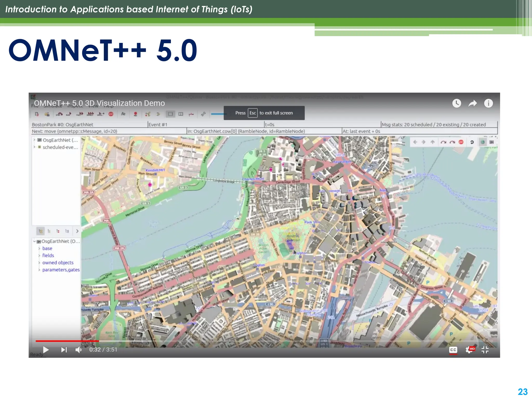The height and width of the screenshot is (399, 532).
Task: Click the video info icon
Action: (x=488, y=103)
